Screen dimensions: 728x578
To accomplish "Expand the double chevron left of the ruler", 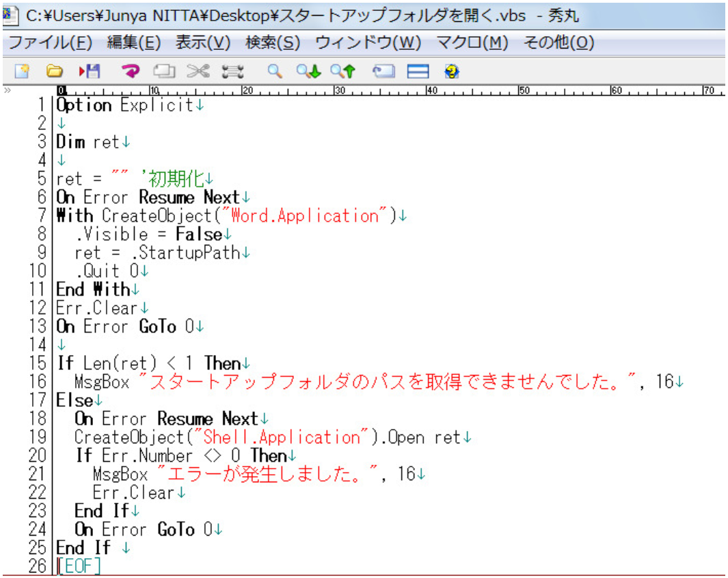I will (8, 90).
